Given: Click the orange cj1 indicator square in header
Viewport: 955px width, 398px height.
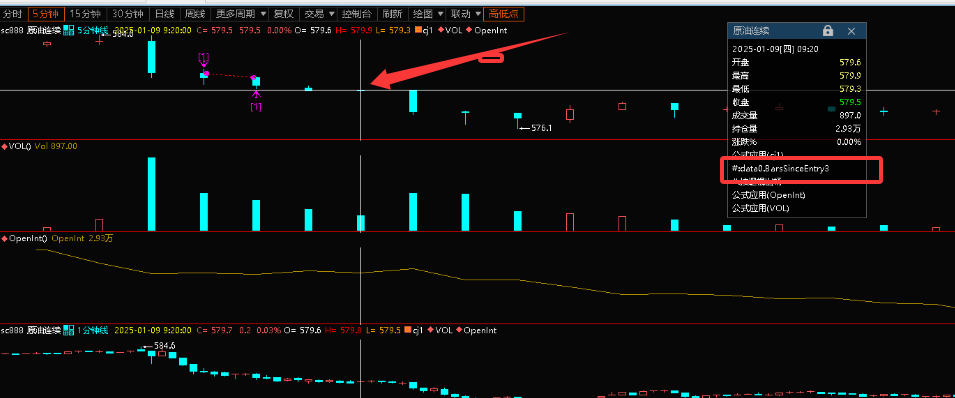Looking at the screenshot, I should [x=418, y=30].
